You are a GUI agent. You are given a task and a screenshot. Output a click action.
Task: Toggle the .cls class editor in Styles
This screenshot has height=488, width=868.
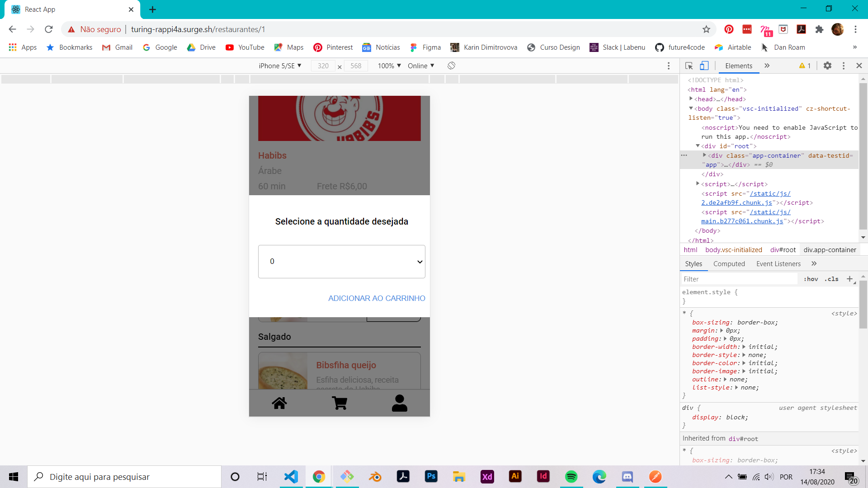831,279
